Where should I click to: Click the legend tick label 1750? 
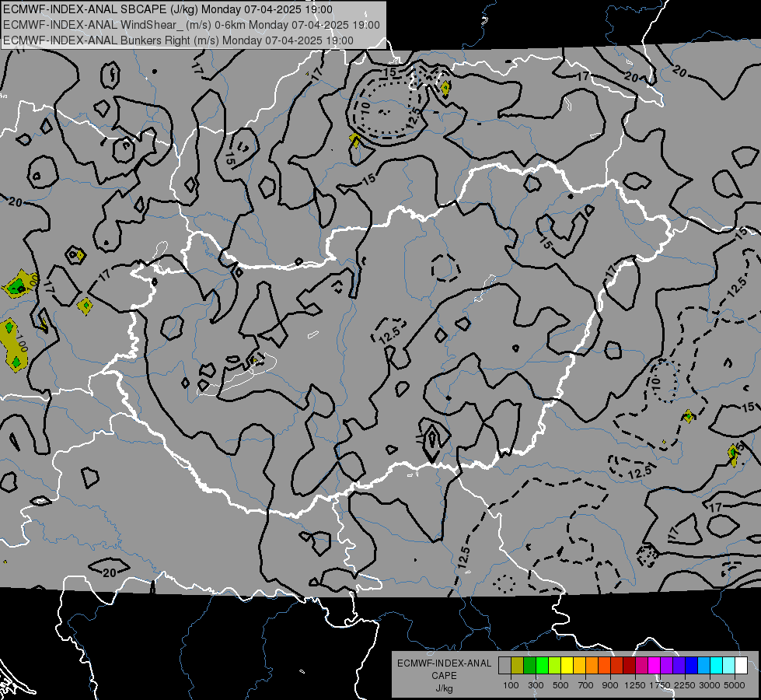click(660, 685)
